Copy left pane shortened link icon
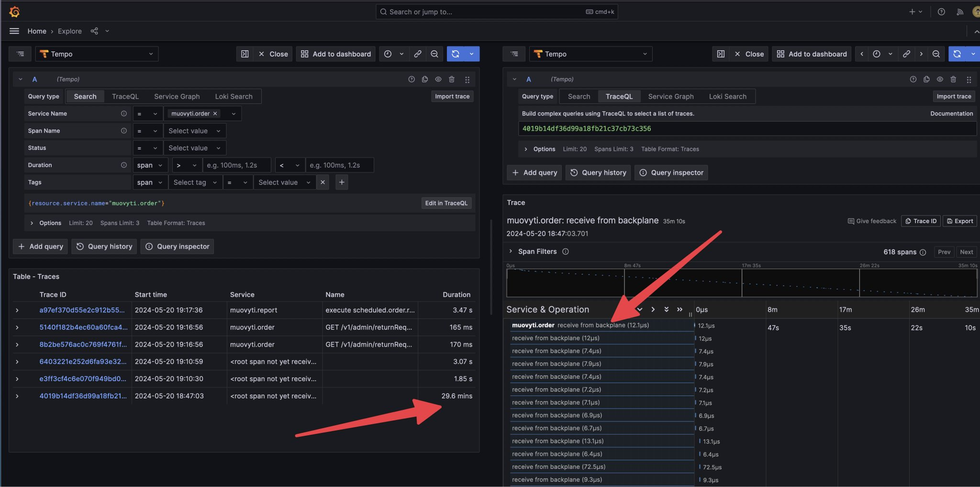The height and width of the screenshot is (487, 980). tap(418, 54)
